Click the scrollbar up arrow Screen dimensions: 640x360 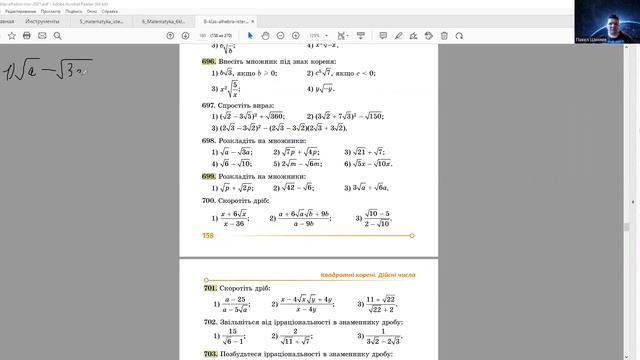coord(627,47)
